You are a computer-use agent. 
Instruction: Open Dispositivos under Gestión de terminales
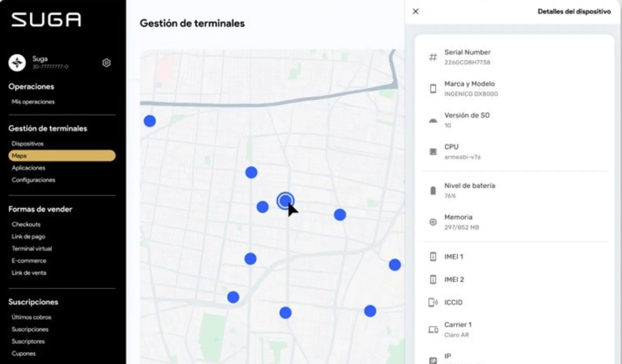(27, 144)
